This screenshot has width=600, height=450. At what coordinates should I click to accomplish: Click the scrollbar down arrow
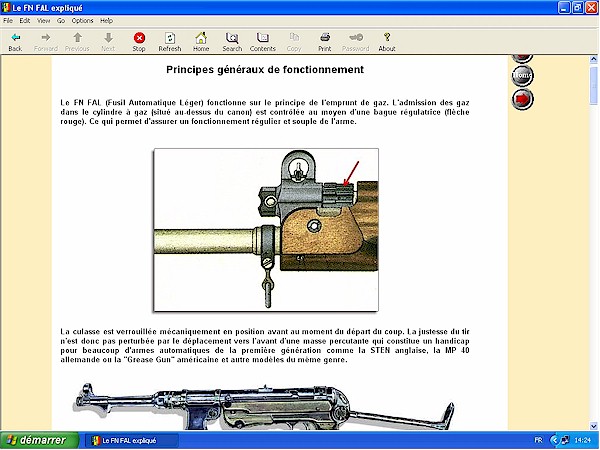(594, 426)
